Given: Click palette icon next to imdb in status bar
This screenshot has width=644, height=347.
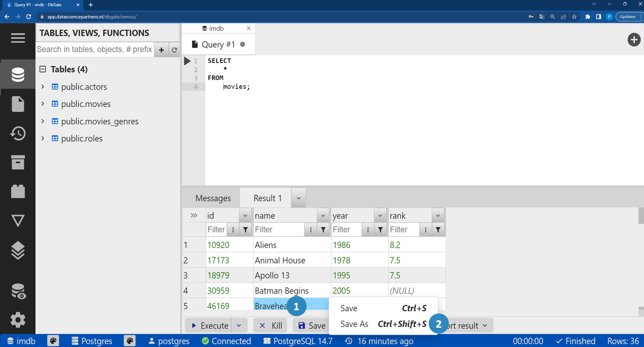Looking at the screenshot, I should (53, 341).
